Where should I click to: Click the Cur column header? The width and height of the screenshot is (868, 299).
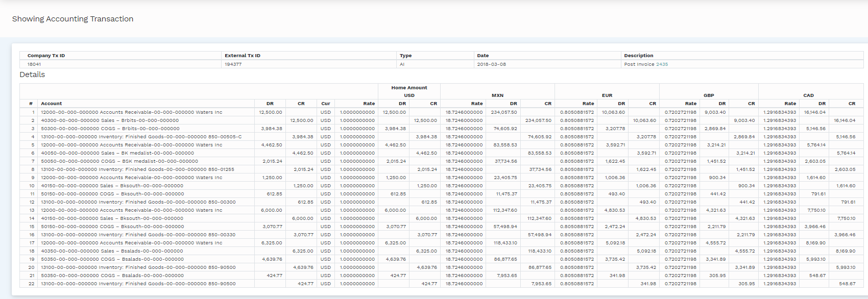pos(326,104)
